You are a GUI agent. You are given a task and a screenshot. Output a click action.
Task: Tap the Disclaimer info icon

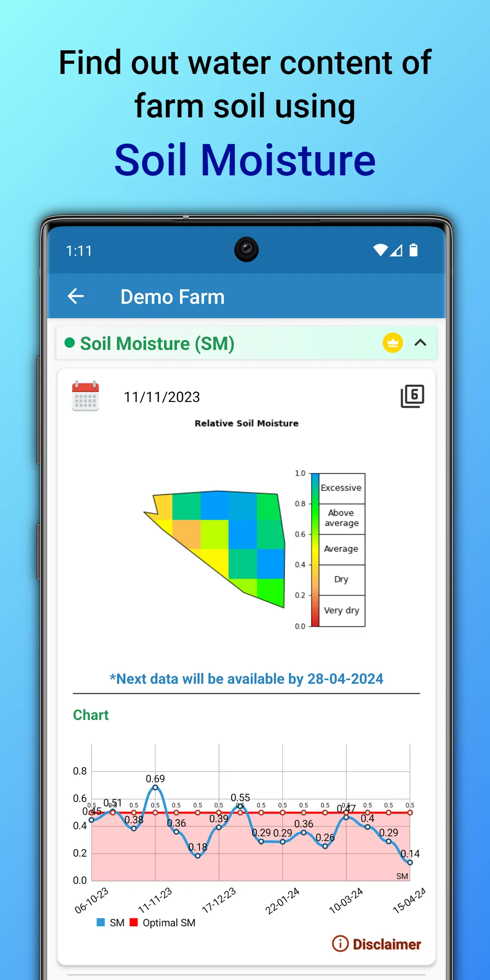pyautogui.click(x=340, y=943)
